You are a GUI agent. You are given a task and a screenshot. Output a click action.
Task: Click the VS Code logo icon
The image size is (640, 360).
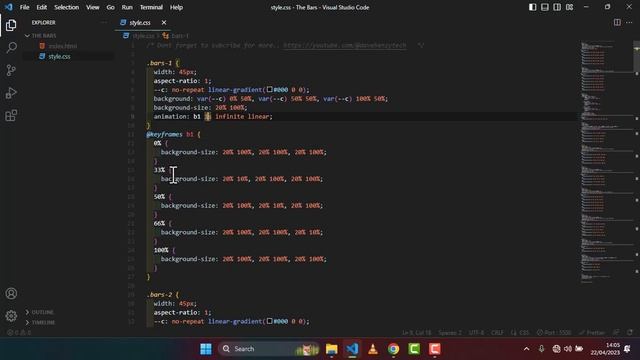click(9, 7)
